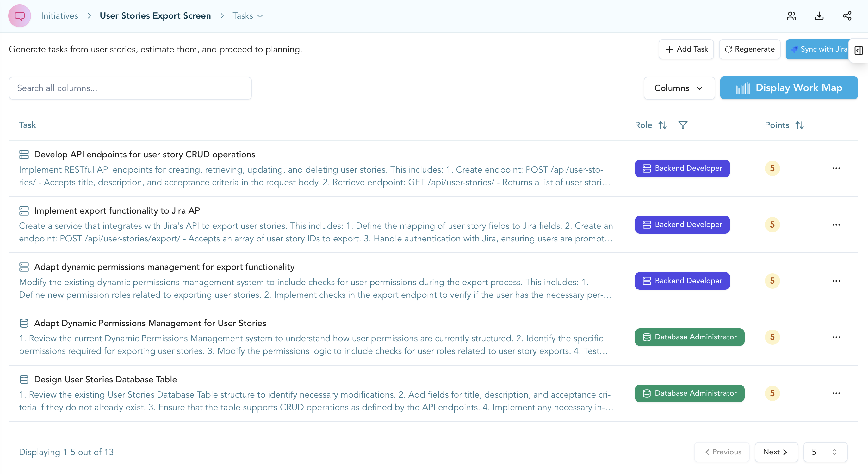Screen dimensions: 868x474
Task: Click the Display Work Map button
Action: [789, 88]
